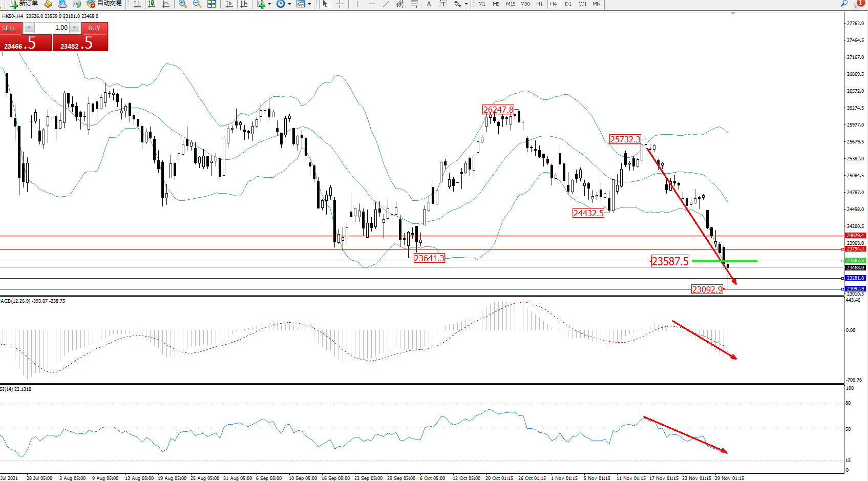Open the chart templates dropdown arrow
This screenshot has height=481, width=868.
[309, 4]
